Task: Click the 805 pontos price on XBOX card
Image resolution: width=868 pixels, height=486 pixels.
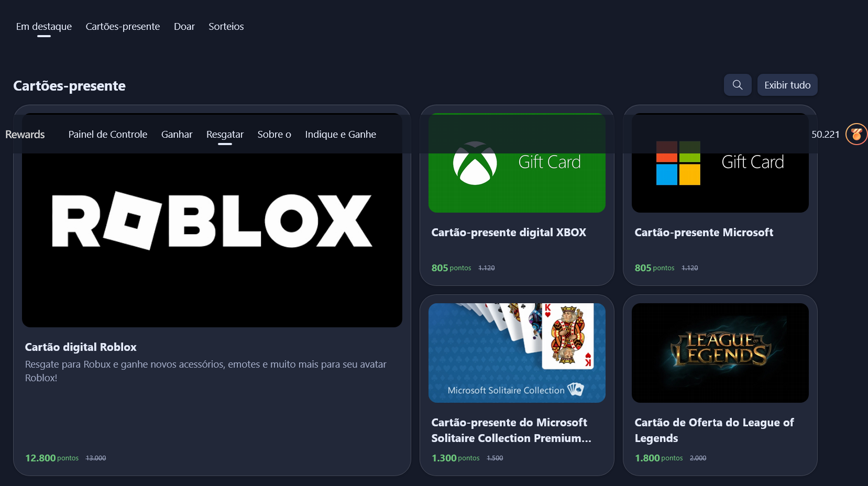Action: pyautogui.click(x=452, y=268)
